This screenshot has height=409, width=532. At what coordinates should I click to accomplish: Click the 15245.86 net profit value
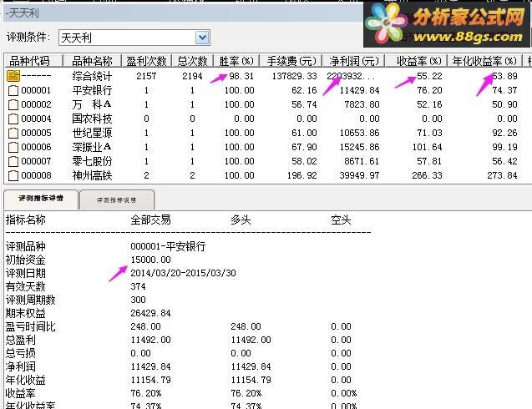359,147
